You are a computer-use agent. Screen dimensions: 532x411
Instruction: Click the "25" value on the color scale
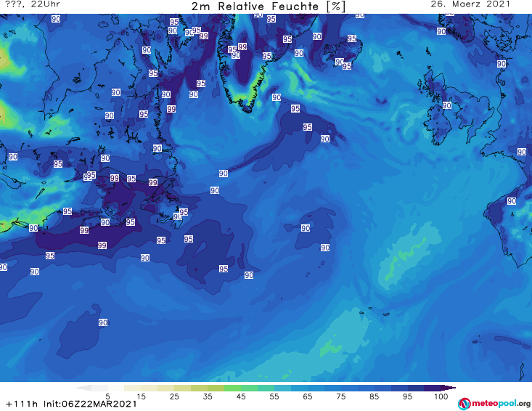[x=174, y=396]
